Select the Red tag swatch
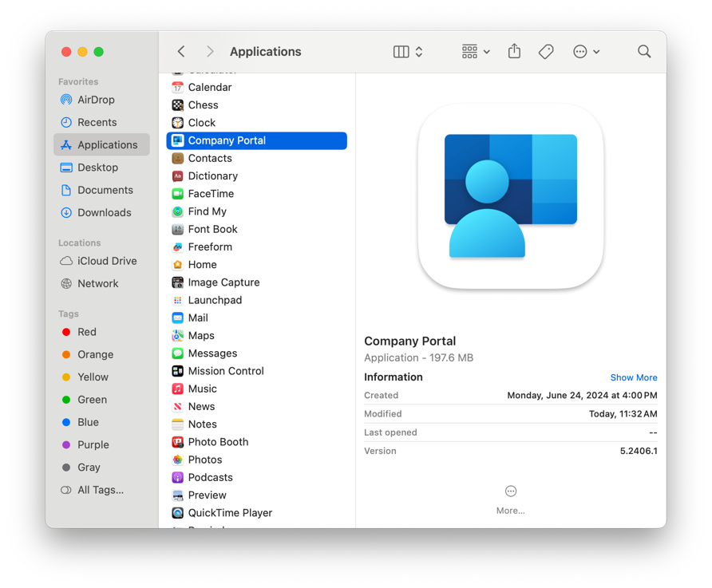Image resolution: width=712 pixels, height=588 pixels. [67, 332]
